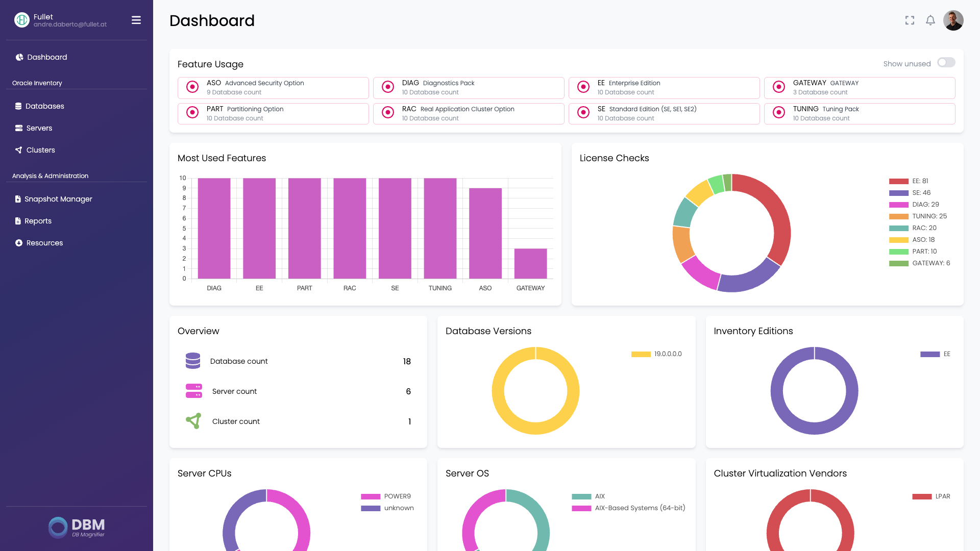
Task: Click the Databases stack icon in sidebar
Action: pyautogui.click(x=18, y=106)
